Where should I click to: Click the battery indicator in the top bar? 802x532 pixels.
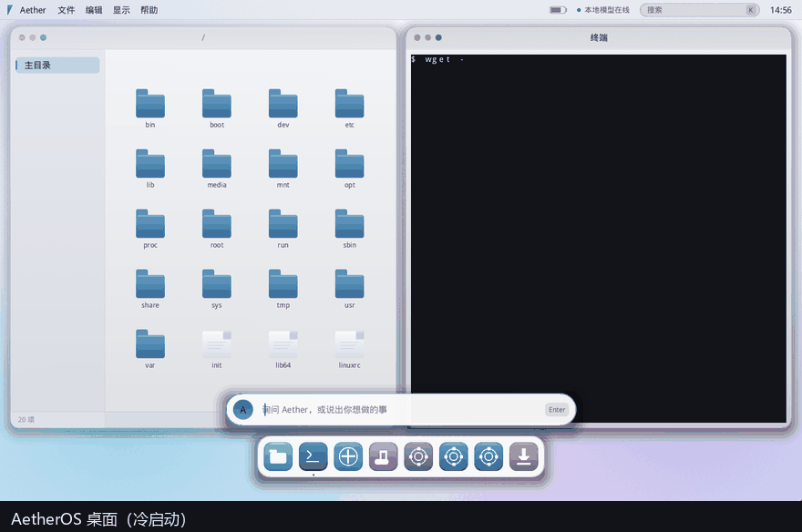pos(558,10)
